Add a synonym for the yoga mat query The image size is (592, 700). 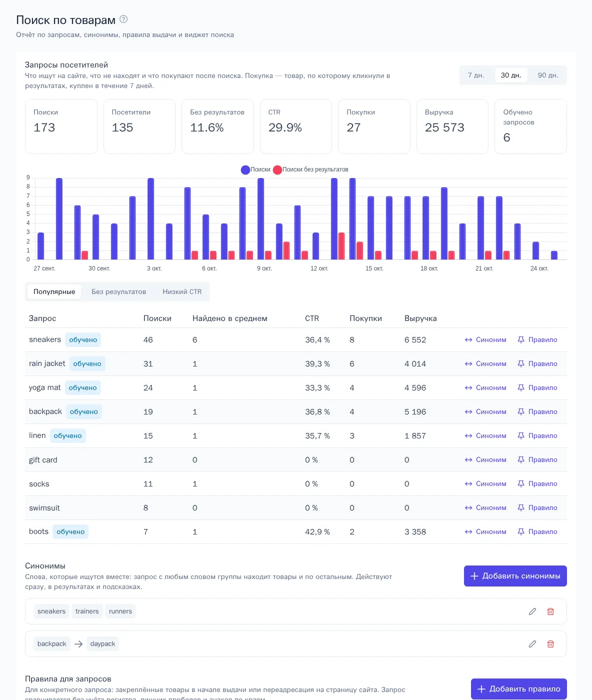click(x=485, y=388)
